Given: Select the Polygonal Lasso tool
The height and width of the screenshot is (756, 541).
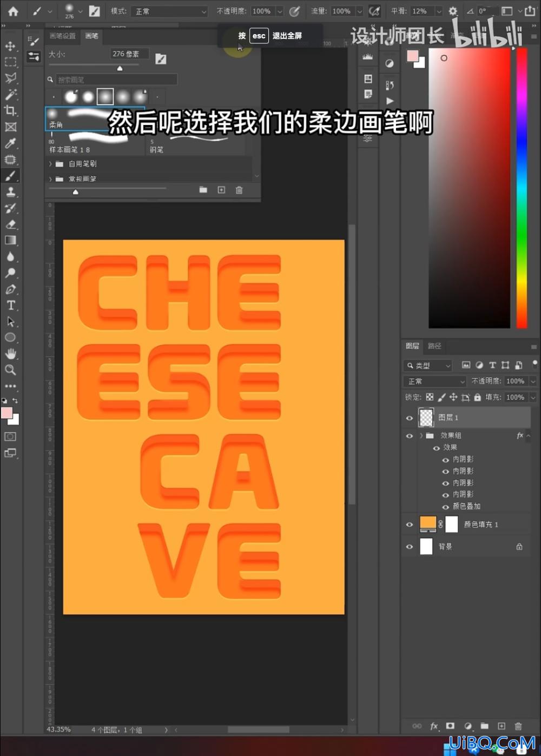Looking at the screenshot, I should tap(10, 78).
